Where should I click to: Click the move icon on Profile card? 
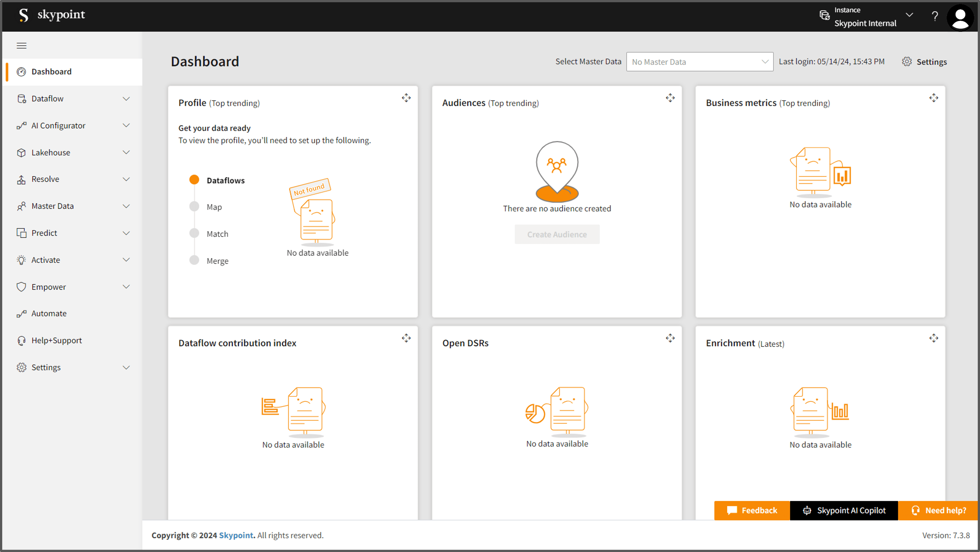[x=406, y=98]
